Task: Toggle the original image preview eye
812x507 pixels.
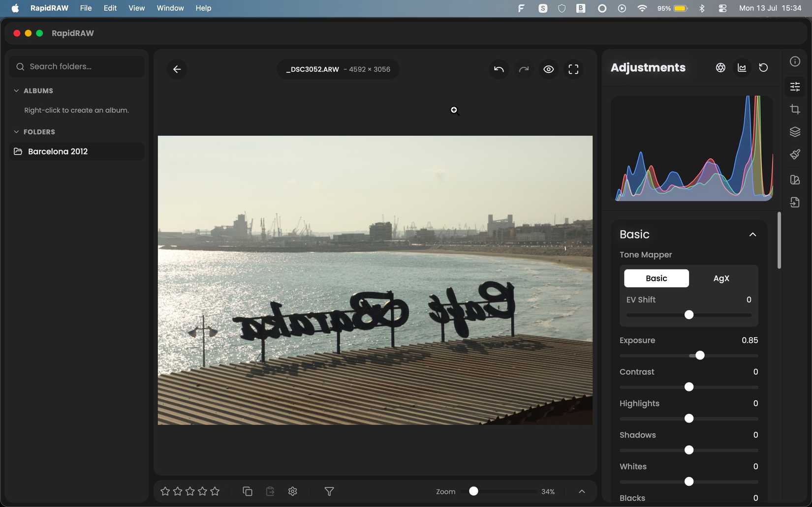Action: 549,69
